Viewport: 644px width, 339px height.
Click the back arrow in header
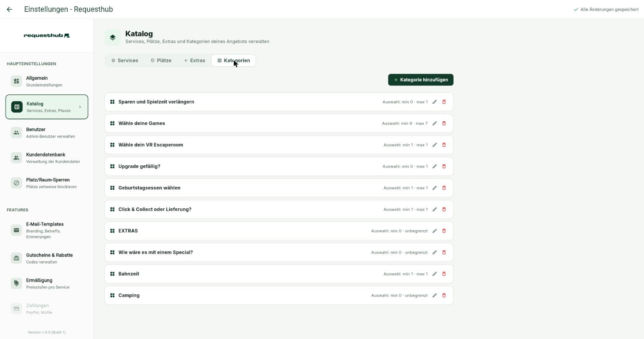9,9
